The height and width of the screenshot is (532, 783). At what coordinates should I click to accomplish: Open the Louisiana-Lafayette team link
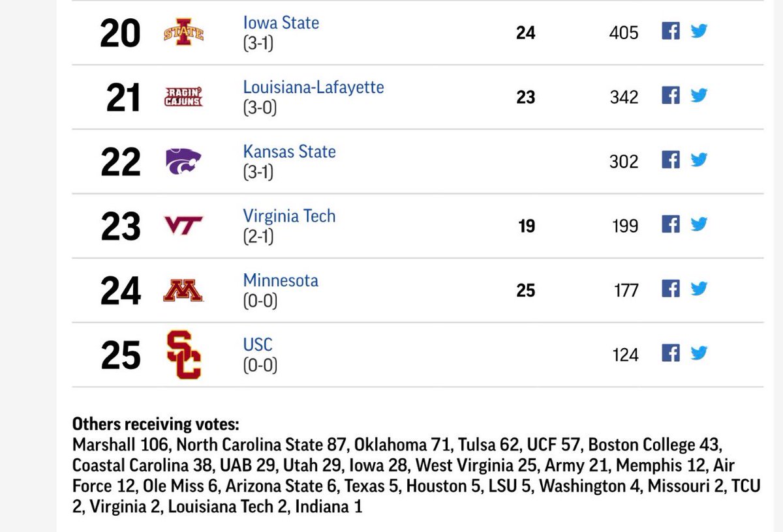tap(314, 87)
